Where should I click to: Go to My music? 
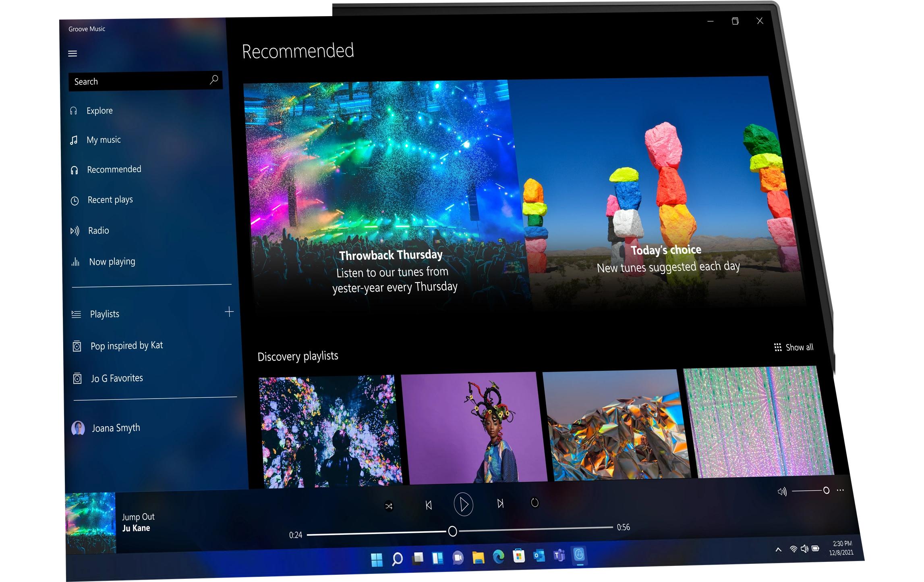tap(104, 140)
